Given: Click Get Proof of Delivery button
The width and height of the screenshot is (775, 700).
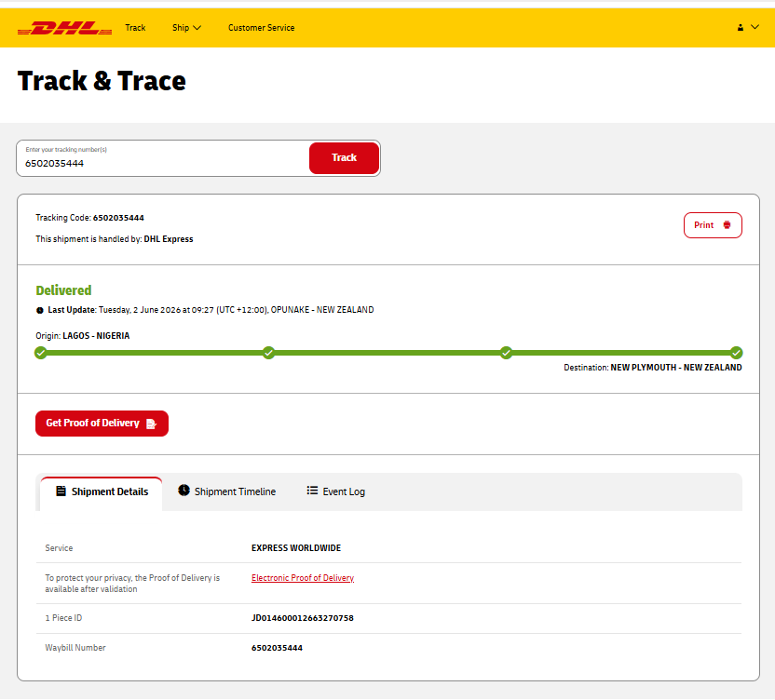Looking at the screenshot, I should (102, 424).
